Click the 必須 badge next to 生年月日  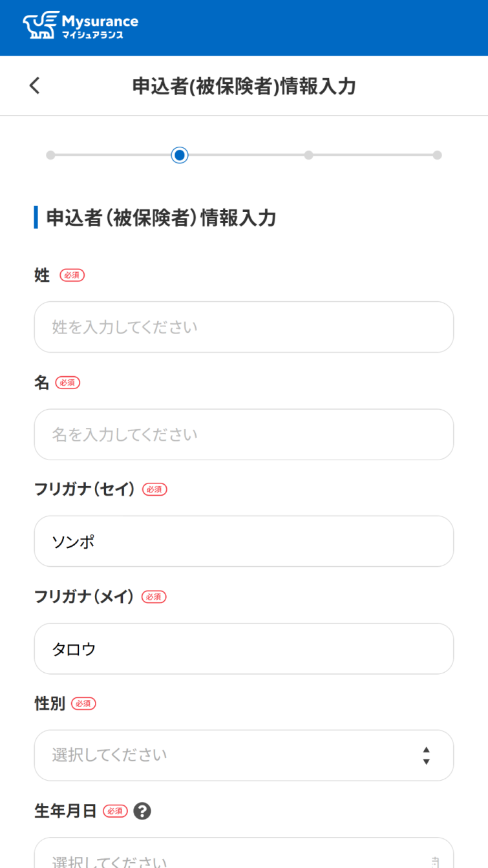coord(115,811)
